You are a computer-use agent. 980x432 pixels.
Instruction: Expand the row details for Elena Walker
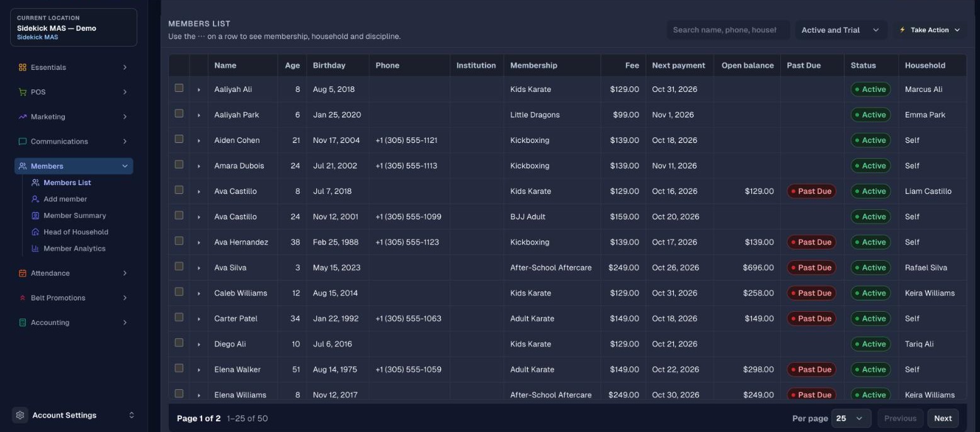198,370
